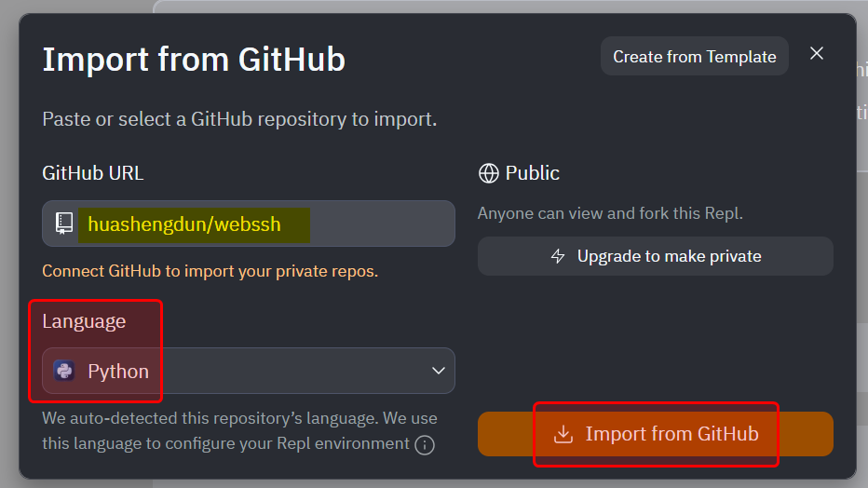This screenshot has height=488, width=868.
Task: Click "Anyone can view and fork" description
Action: tap(610, 213)
